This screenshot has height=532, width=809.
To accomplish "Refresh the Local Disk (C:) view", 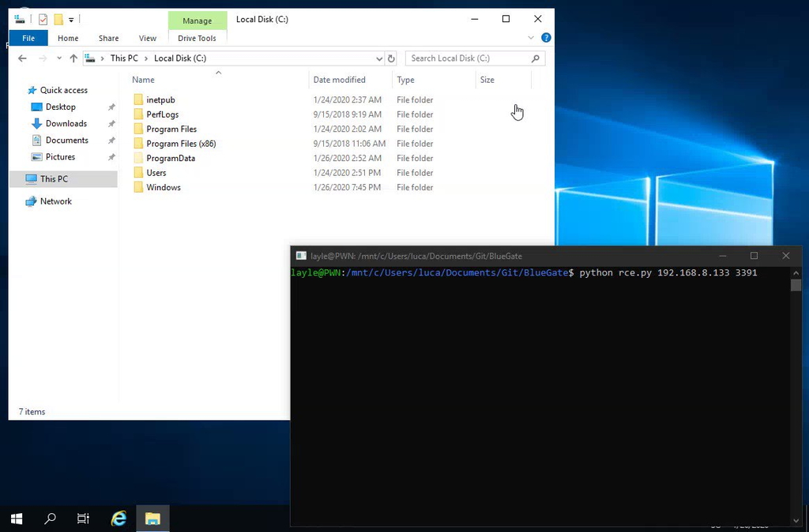I will (x=391, y=58).
